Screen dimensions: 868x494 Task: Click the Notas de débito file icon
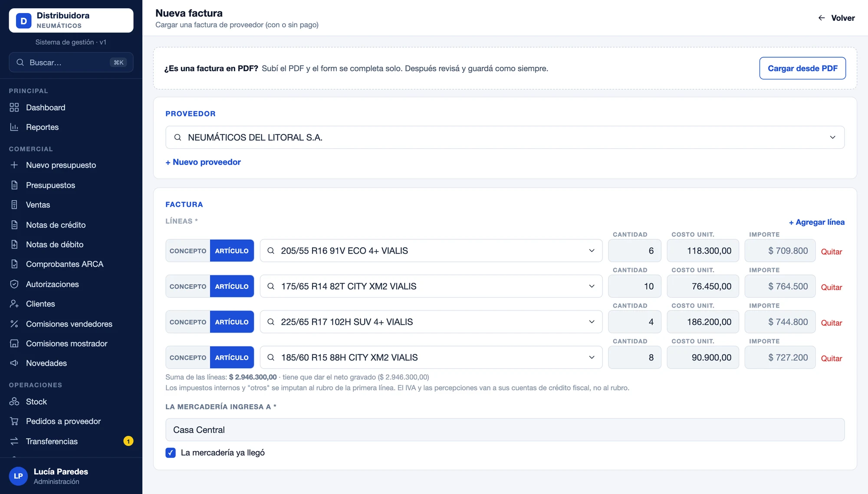[14, 245]
